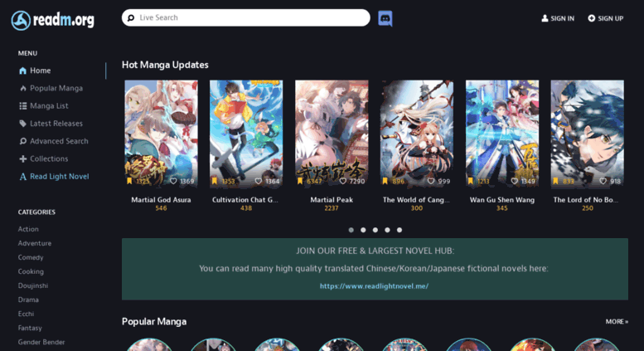Click SIGN IN text

tap(562, 18)
